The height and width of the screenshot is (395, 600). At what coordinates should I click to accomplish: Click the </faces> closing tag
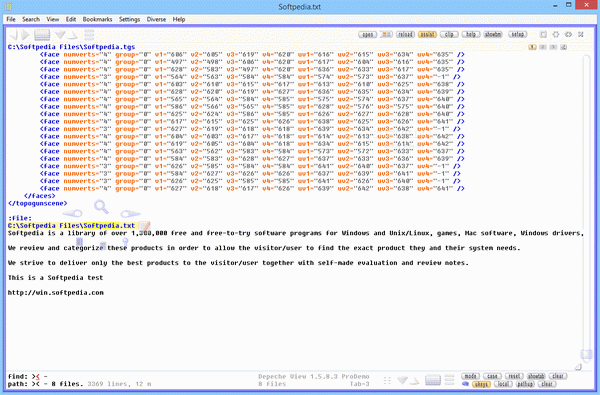(x=39, y=196)
